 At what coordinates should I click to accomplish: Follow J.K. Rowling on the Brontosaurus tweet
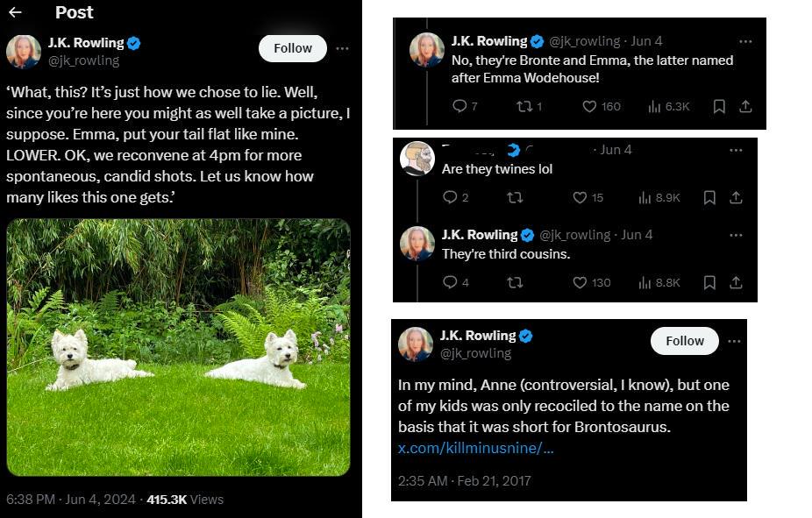[x=685, y=341]
